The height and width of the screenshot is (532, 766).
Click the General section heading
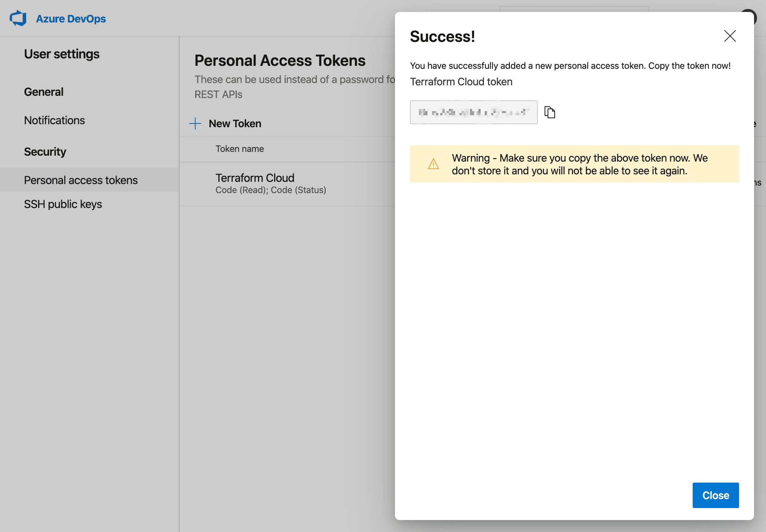pos(44,92)
